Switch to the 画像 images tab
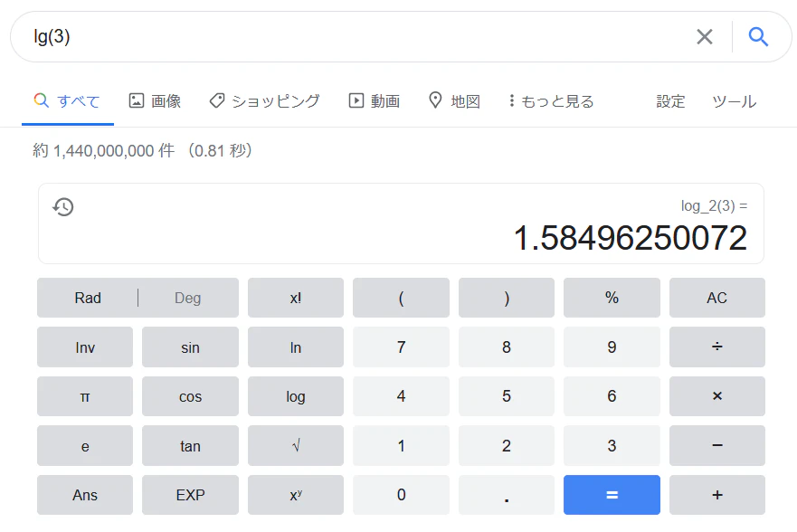Viewport: 797px width, 532px height. pos(155,101)
